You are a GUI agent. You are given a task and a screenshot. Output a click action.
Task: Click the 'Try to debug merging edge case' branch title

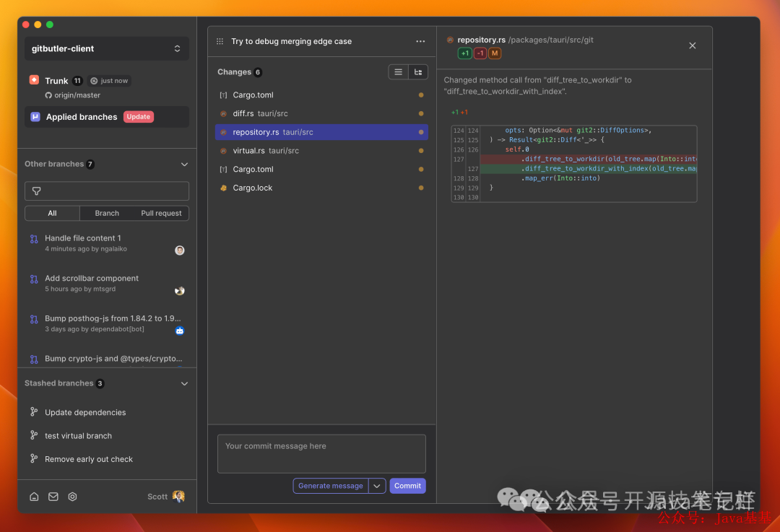tap(292, 41)
